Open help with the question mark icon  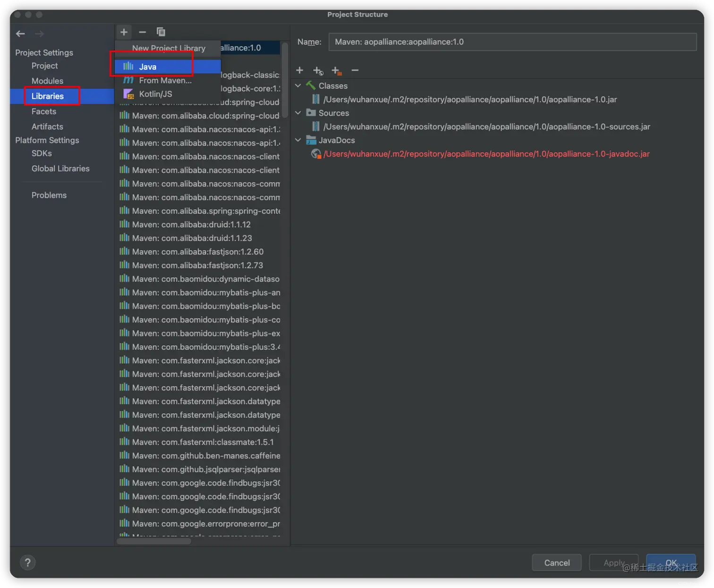(28, 562)
